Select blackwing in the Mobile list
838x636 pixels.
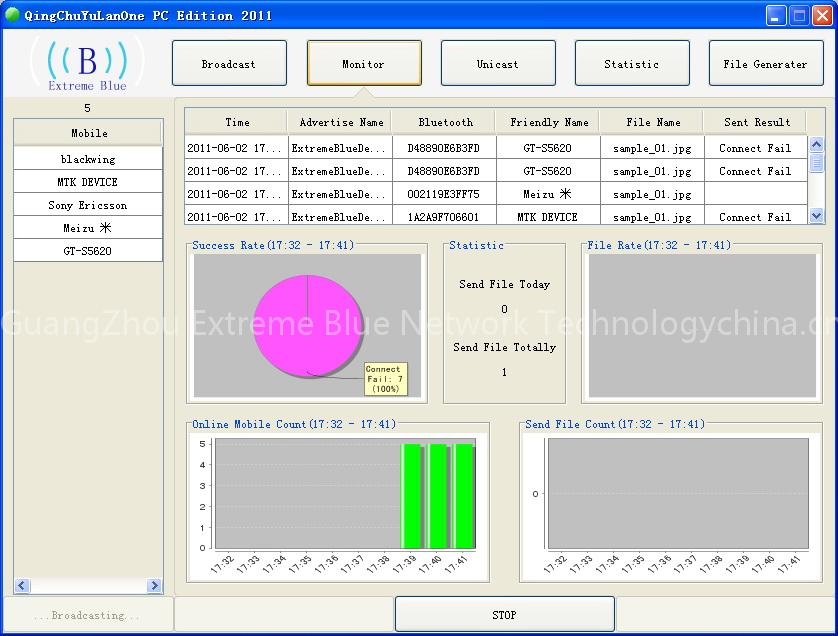click(x=89, y=159)
